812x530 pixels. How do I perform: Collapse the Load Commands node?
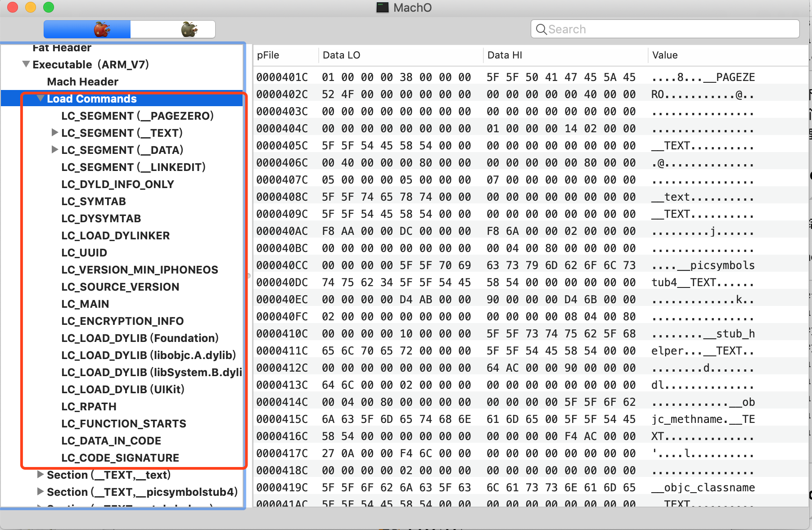tap(41, 99)
